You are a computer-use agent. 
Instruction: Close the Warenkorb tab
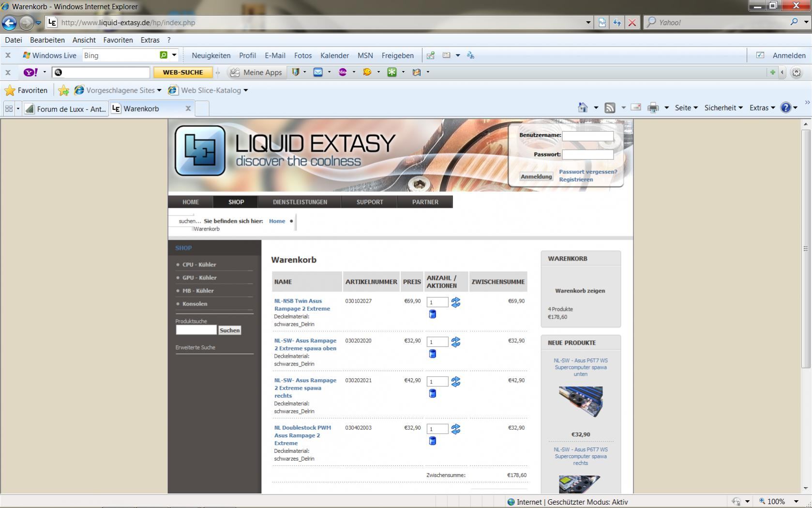coord(188,108)
